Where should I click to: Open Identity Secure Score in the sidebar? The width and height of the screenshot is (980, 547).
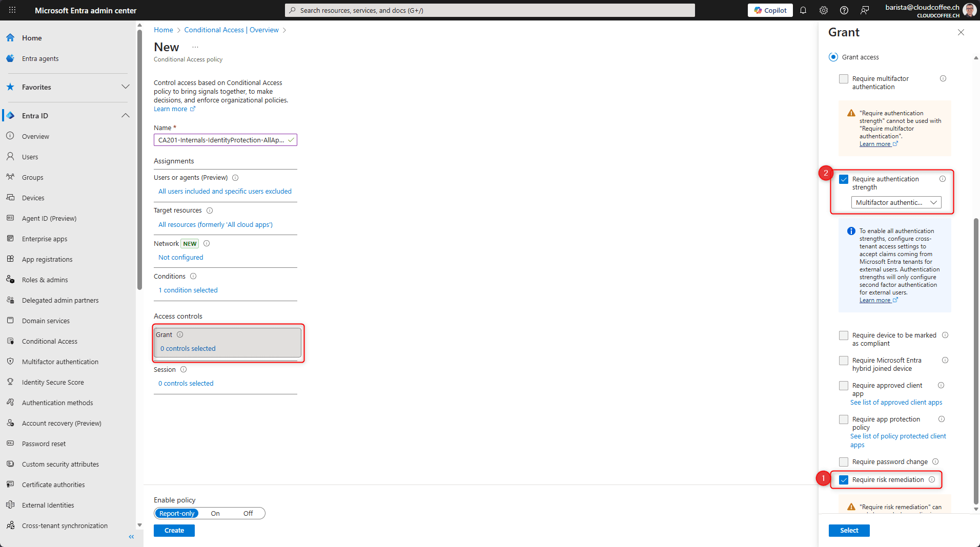click(x=53, y=382)
